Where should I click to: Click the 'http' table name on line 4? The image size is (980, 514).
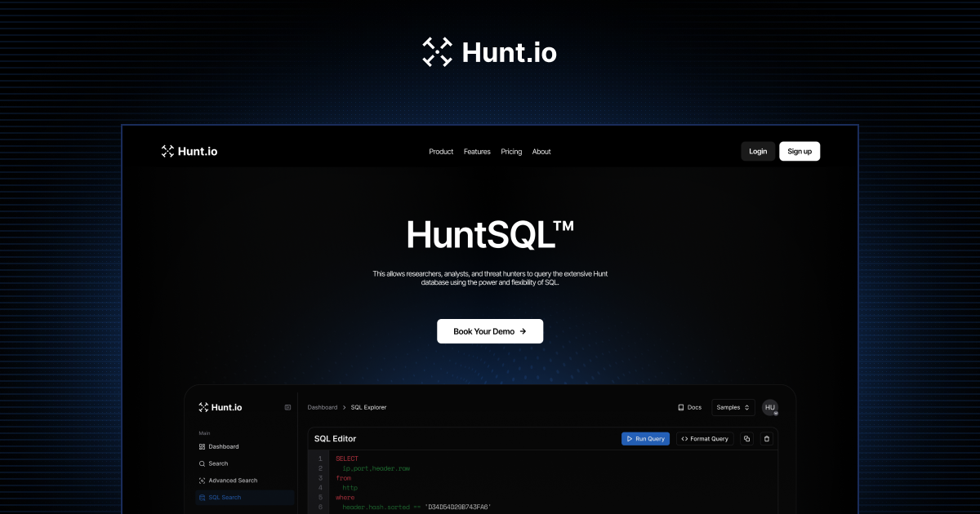[350, 488]
